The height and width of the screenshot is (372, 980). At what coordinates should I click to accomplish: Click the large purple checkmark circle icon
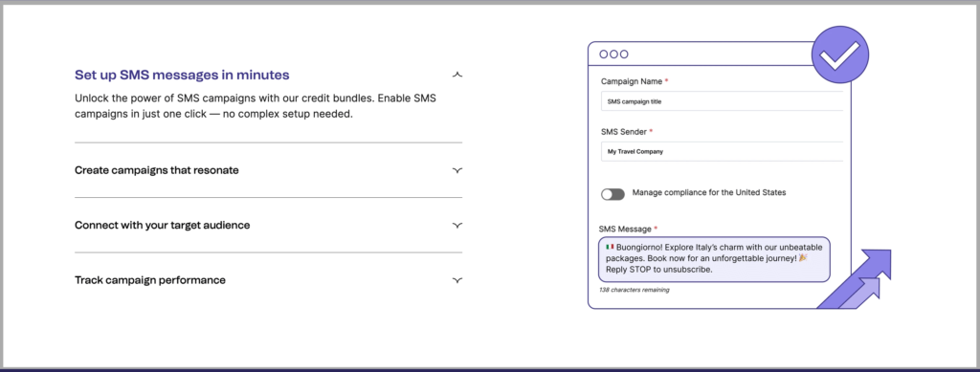[x=840, y=55]
